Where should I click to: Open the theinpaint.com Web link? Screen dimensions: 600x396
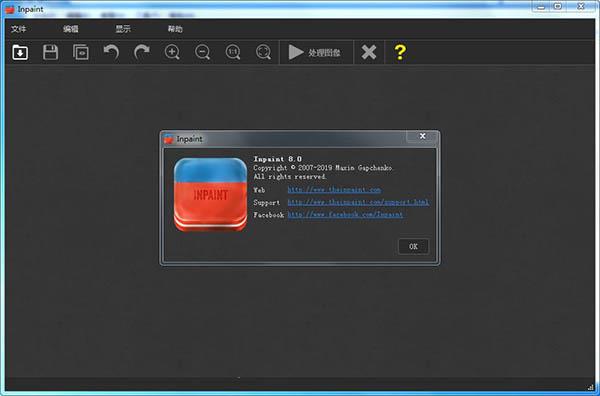point(334,190)
